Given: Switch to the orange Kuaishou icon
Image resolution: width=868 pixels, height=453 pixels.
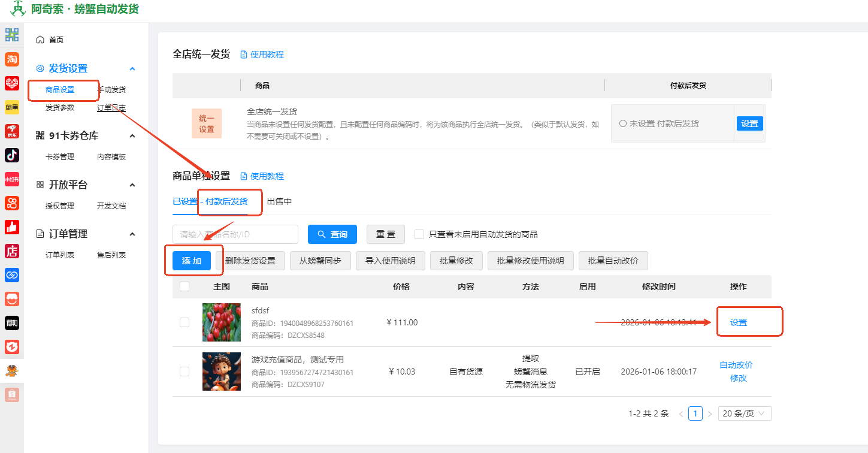Looking at the screenshot, I should tap(12, 203).
